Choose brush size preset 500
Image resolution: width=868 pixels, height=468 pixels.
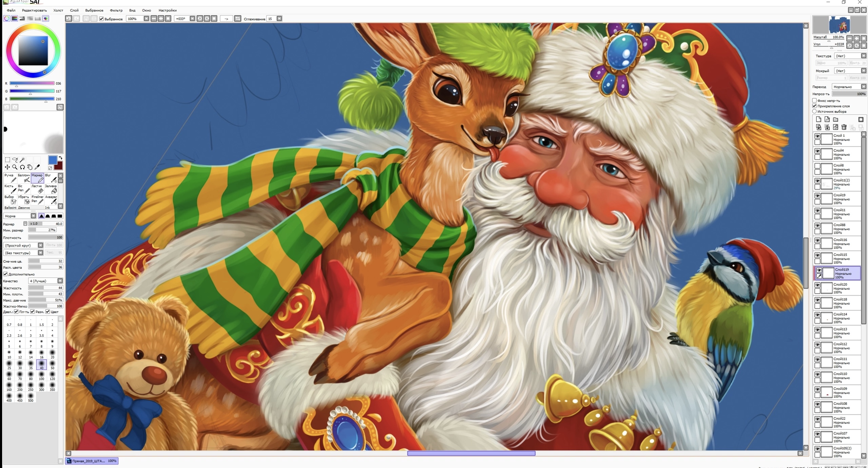pyautogui.click(x=31, y=398)
